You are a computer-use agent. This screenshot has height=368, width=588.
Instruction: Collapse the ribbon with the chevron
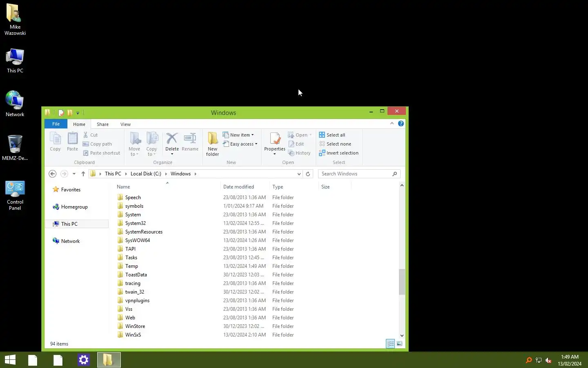[x=392, y=123]
